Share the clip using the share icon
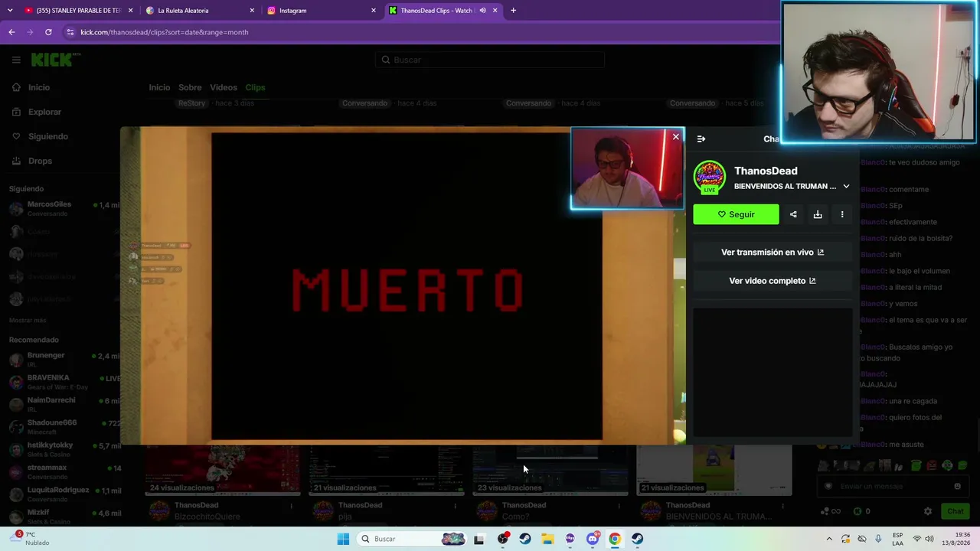Viewport: 980px width, 551px height. [x=793, y=214]
